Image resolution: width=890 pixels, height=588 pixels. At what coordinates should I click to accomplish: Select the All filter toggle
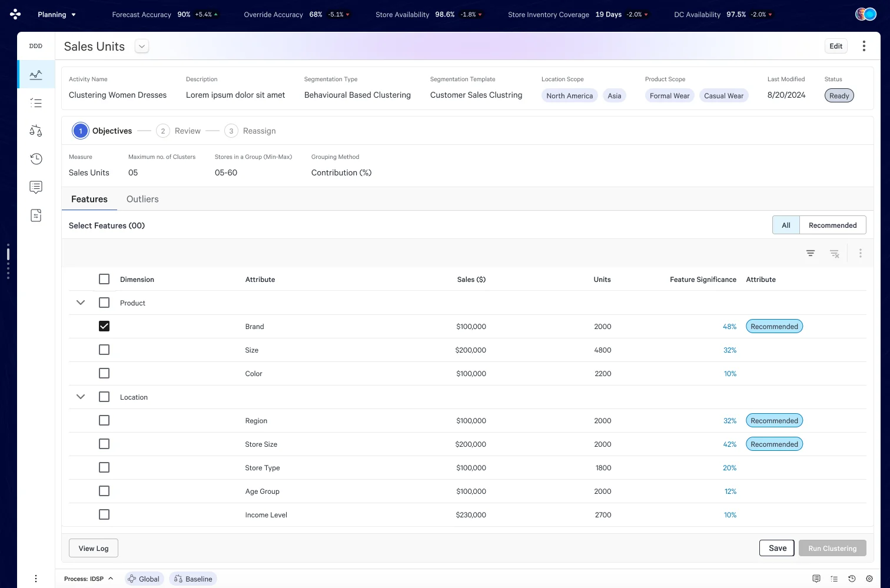click(x=786, y=225)
